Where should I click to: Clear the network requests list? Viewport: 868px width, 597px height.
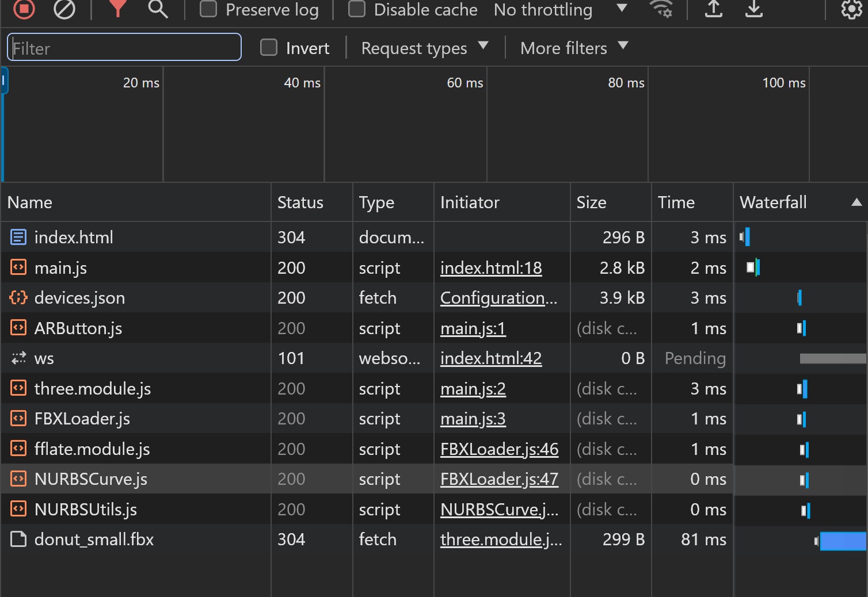pos(64,9)
